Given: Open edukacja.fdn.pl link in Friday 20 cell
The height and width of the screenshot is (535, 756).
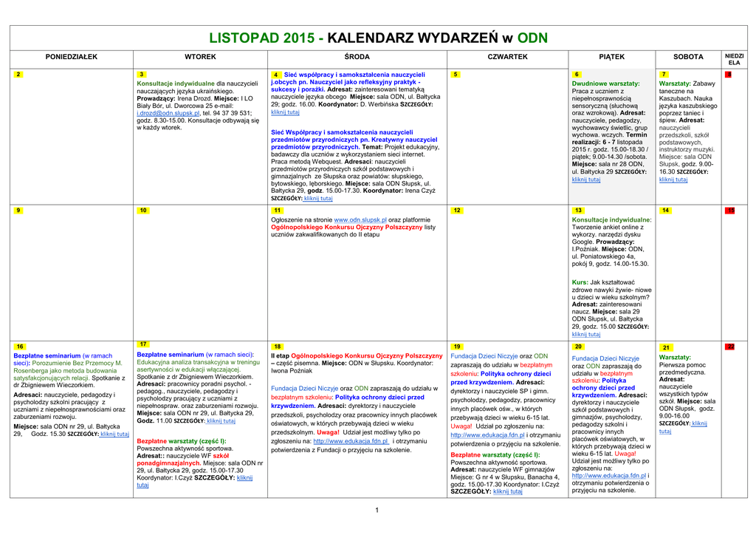Looking at the screenshot, I should [609, 476].
